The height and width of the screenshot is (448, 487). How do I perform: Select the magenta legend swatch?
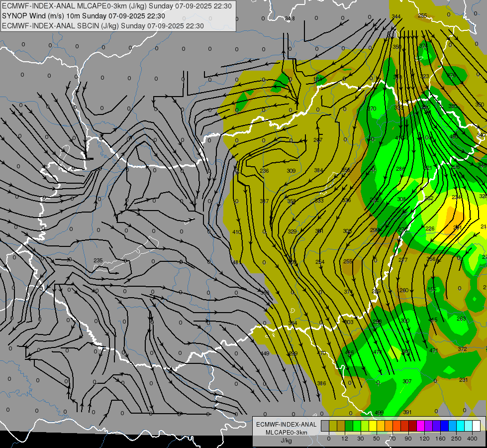tap(420, 426)
